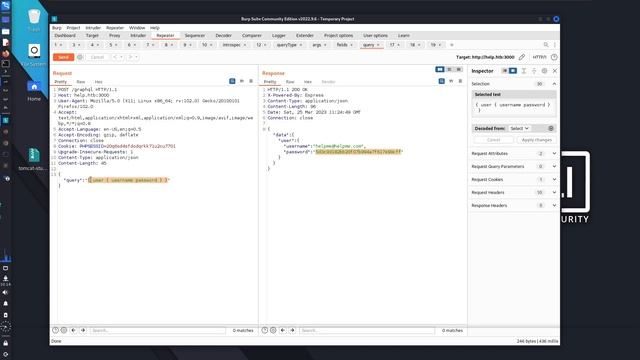
Task: Select combined tabs layout view icon
Action: 459,70
